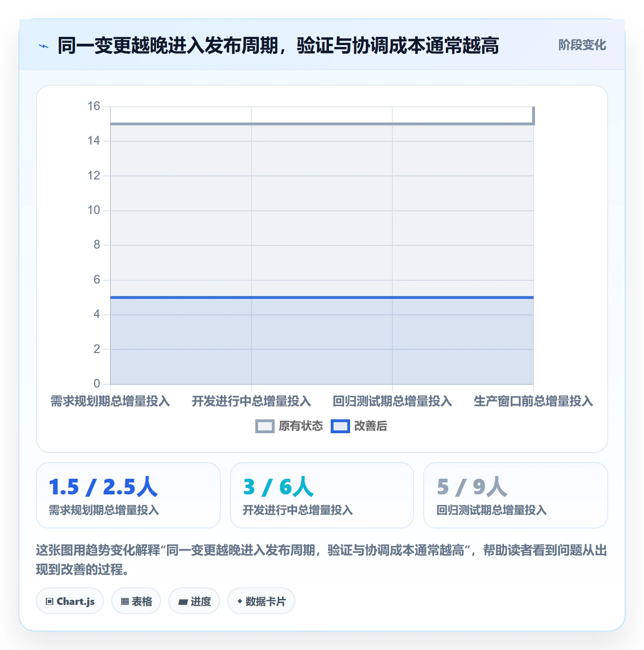Click the blue 改善后 line in the chart

tap(322, 297)
